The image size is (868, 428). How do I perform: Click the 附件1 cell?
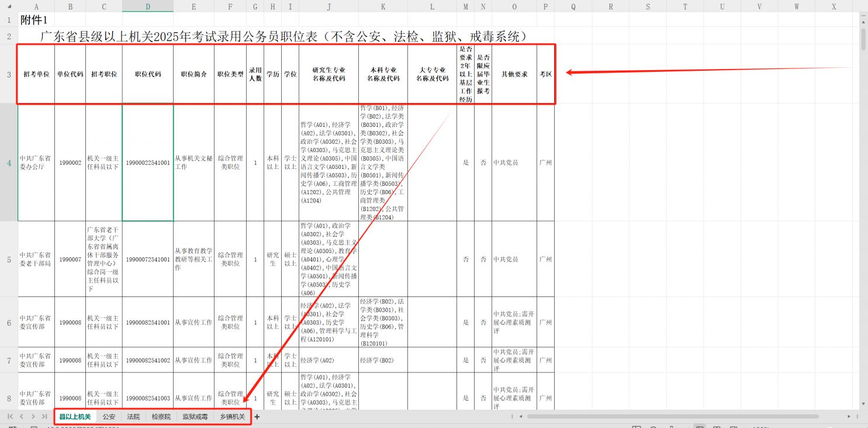36,20
